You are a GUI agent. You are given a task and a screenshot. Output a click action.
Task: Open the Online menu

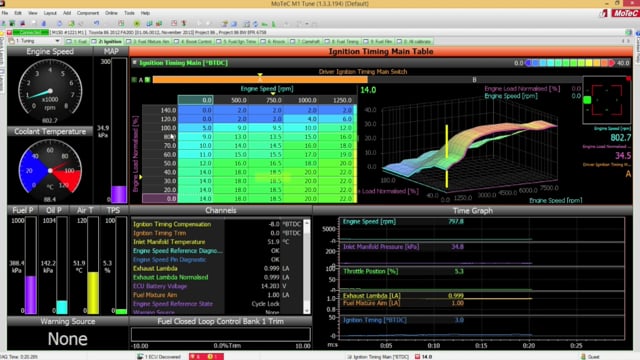pos(111,13)
